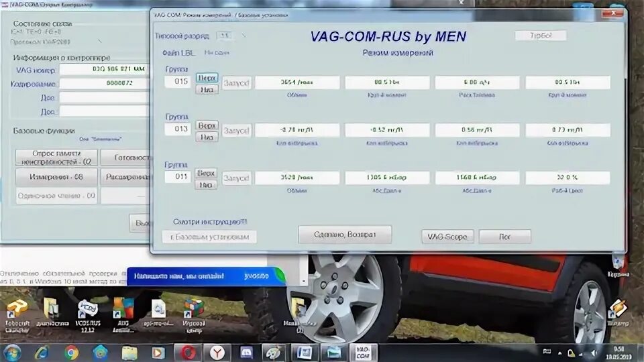Click Вверх button for group 011
Image resolution: width=644 pixels, height=362 pixels.
point(206,173)
